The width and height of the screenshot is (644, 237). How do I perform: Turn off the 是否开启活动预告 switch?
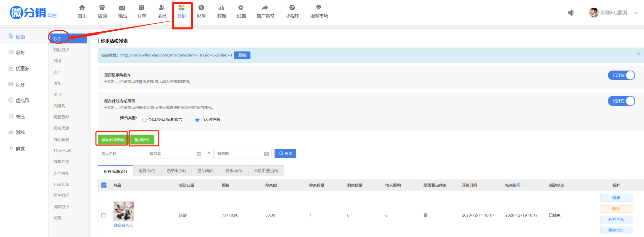(x=621, y=101)
